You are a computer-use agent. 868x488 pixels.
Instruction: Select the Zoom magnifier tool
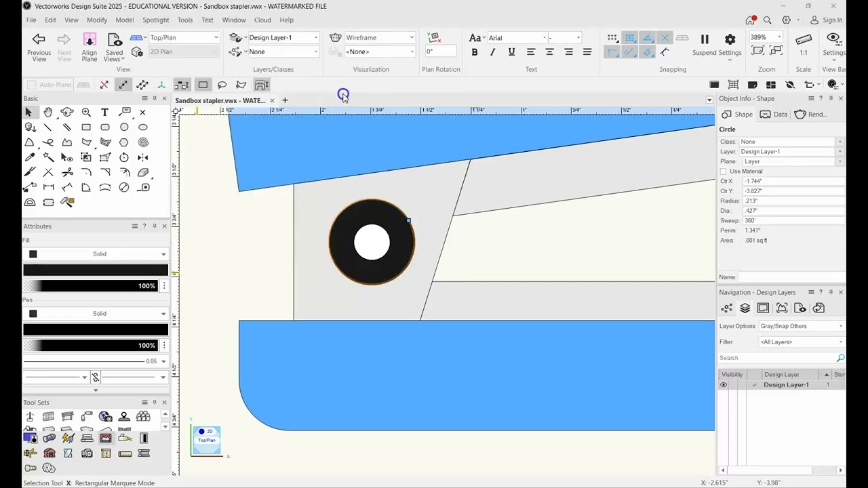point(86,113)
